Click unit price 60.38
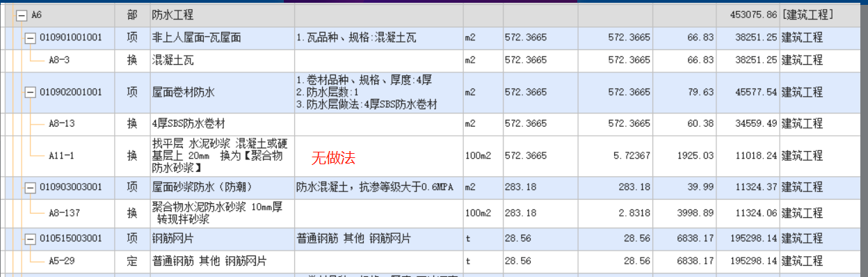Screen dimensions: 868x277 coord(700,124)
